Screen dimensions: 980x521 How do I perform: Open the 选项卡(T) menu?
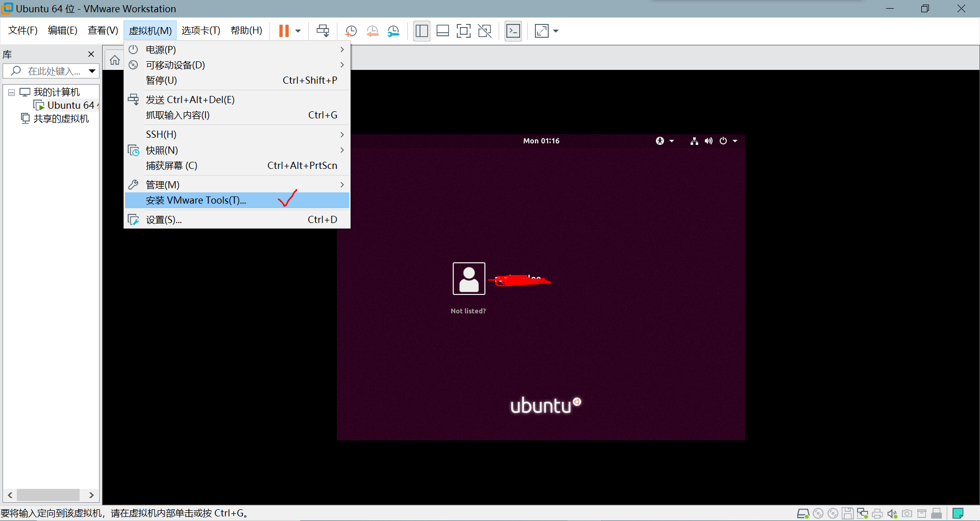coord(201,31)
